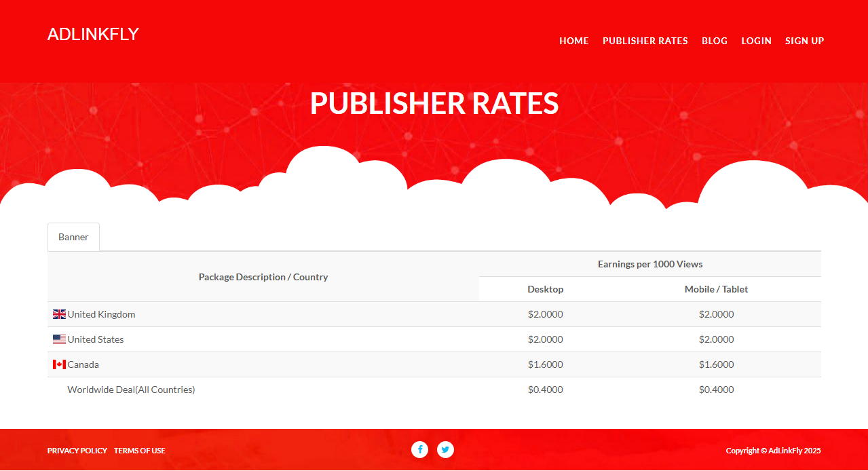Click Worldwide Deal's Desktop rate $0.4000

(546, 390)
